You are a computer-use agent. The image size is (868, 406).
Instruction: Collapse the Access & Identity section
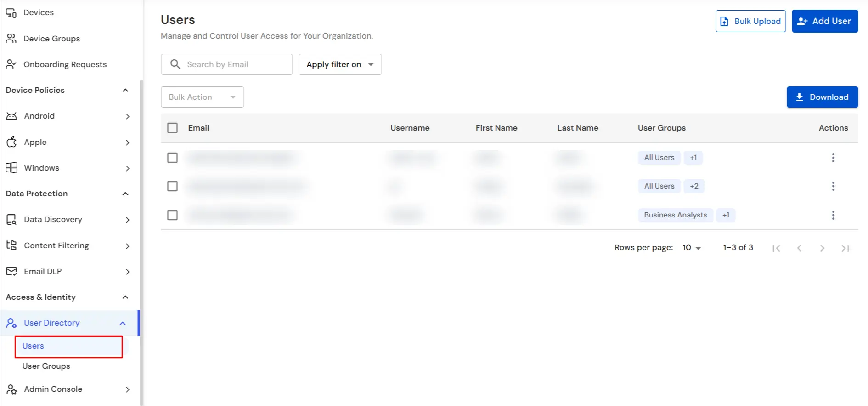125,297
